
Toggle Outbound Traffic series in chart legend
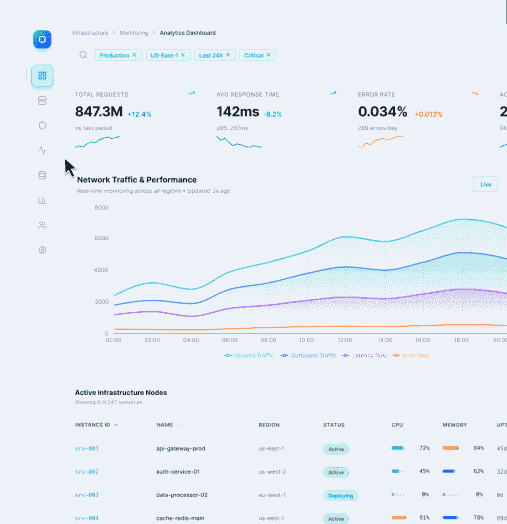(308, 356)
